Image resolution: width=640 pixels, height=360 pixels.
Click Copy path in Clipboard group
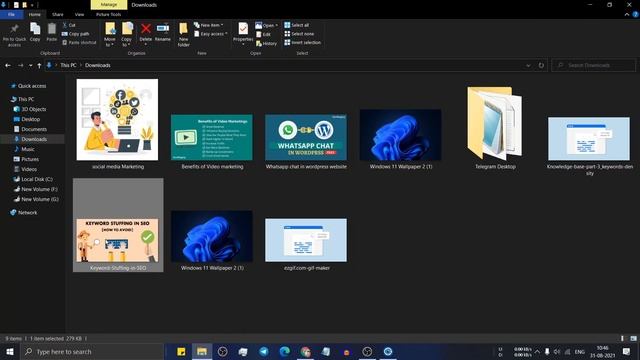[x=76, y=34]
